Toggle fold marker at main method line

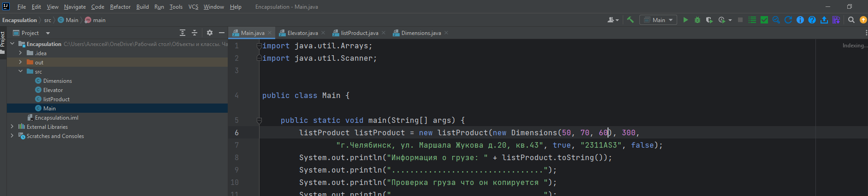tap(259, 121)
